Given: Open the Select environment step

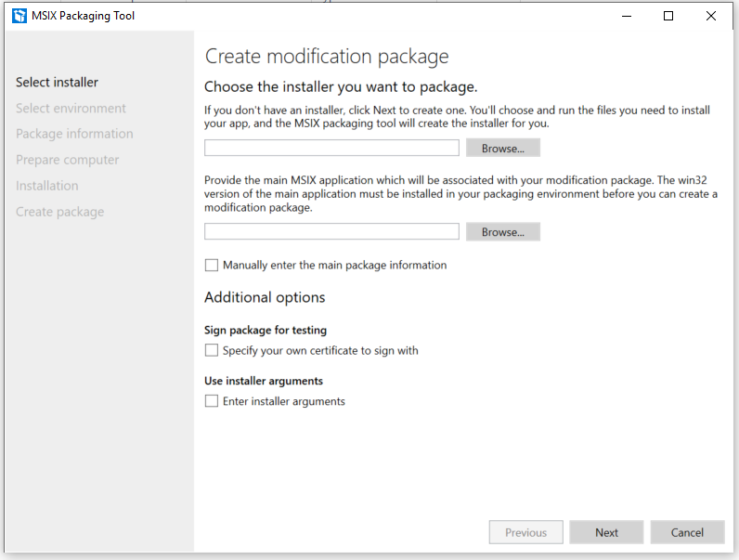Looking at the screenshot, I should coord(71,109).
